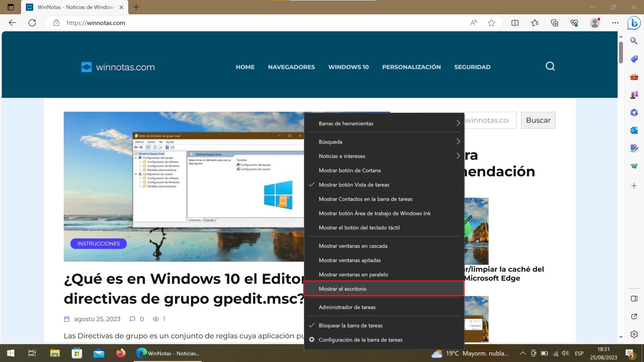The height and width of the screenshot is (362, 644).
Task: Open Outlook from the Edge sidebar
Action: [634, 130]
